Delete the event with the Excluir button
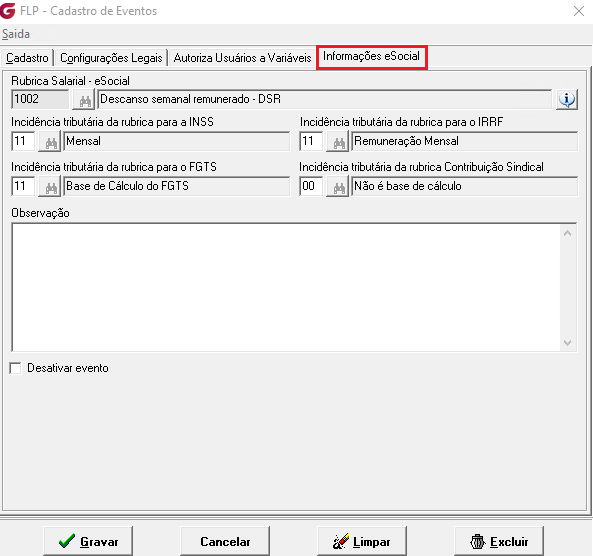 (499, 541)
